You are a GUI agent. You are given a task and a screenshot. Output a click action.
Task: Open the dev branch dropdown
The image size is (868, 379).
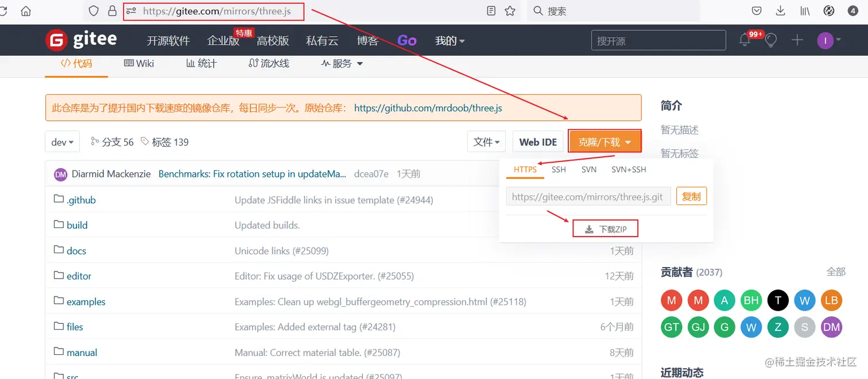63,142
